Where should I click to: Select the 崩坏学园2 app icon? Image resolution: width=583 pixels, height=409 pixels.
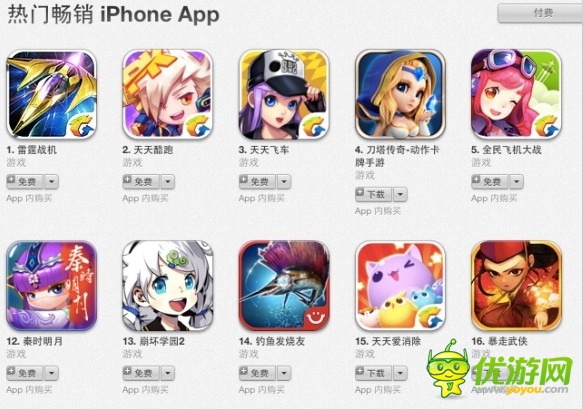pos(168,286)
